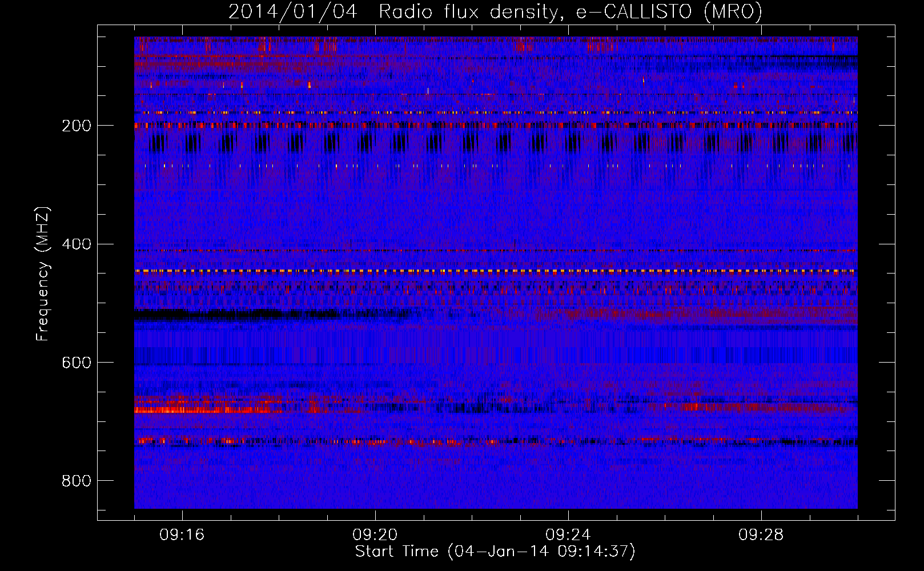Click the 200 MHz frequency tick label
The height and width of the screenshot is (571, 924).
click(x=77, y=126)
